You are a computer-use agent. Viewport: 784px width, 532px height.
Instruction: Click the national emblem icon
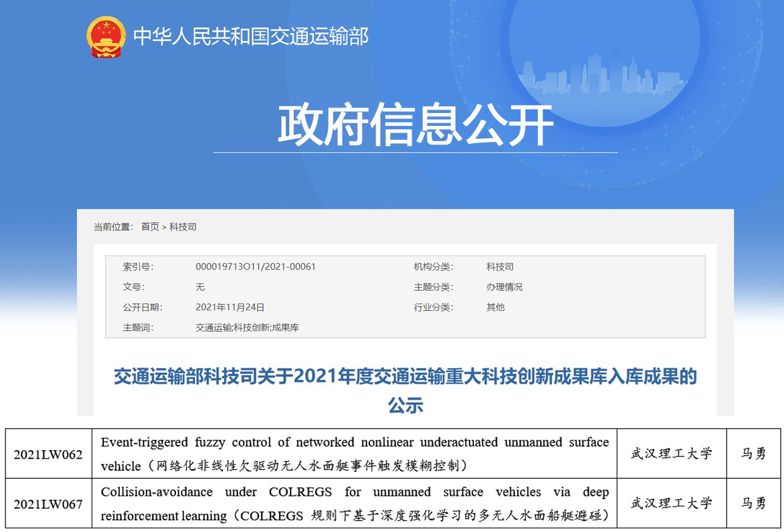coord(106,37)
